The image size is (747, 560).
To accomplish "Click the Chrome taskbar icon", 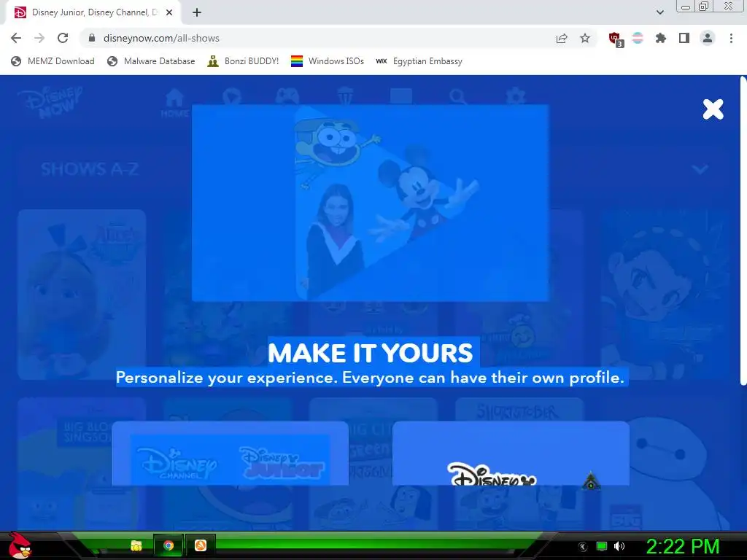I will (169, 545).
